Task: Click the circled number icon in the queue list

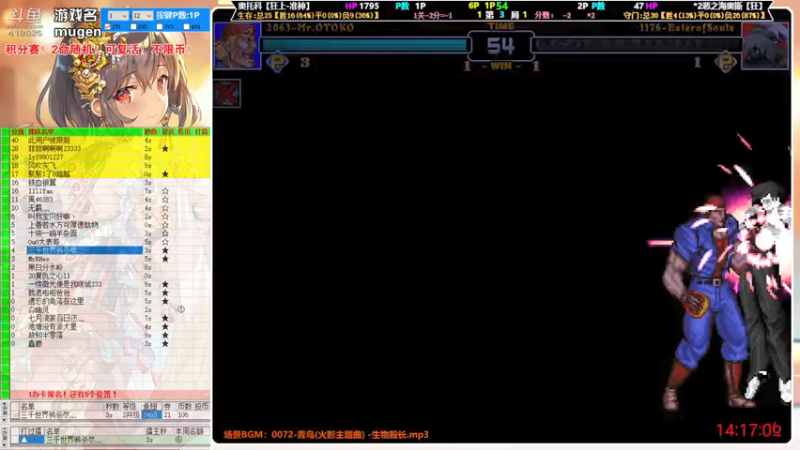Action: coord(181,309)
